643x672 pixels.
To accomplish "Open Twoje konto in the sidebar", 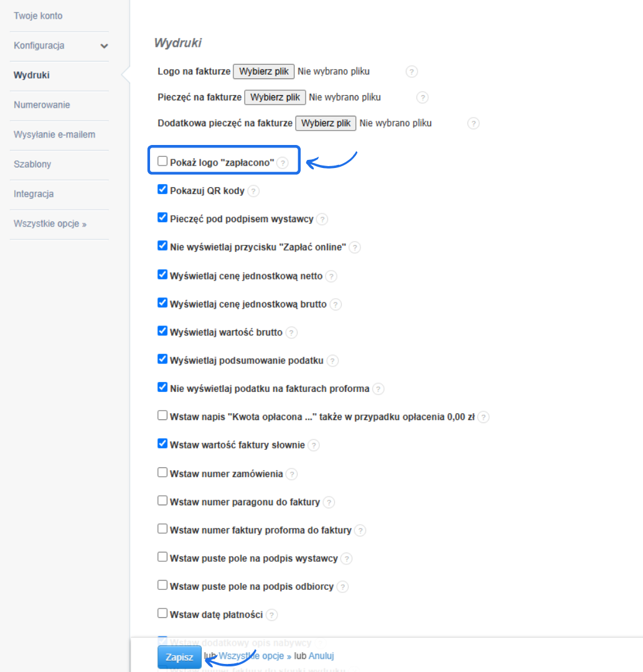I will click(38, 16).
